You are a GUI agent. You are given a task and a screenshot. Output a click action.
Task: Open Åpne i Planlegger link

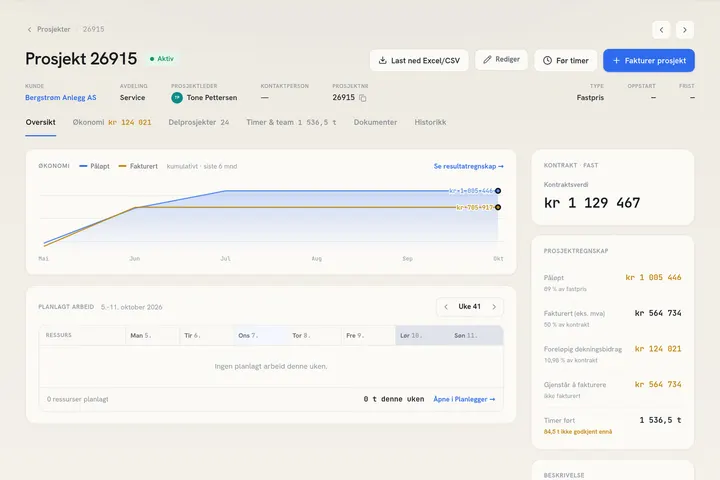tap(464, 399)
